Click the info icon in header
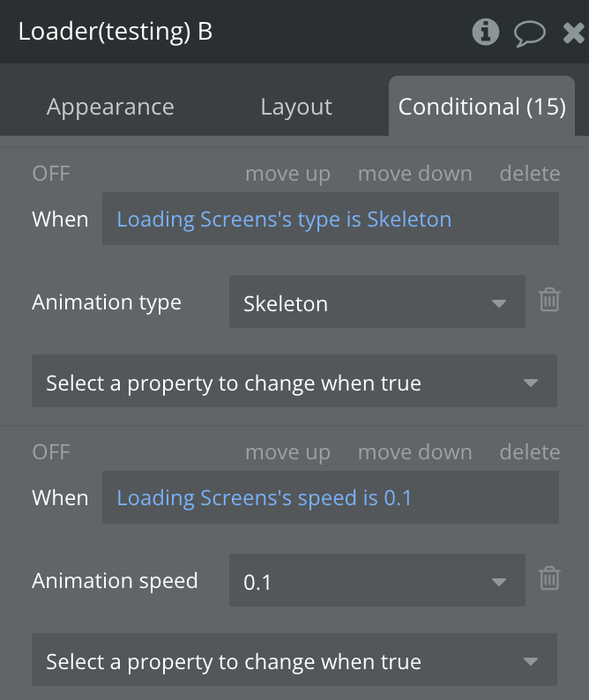 point(485,33)
